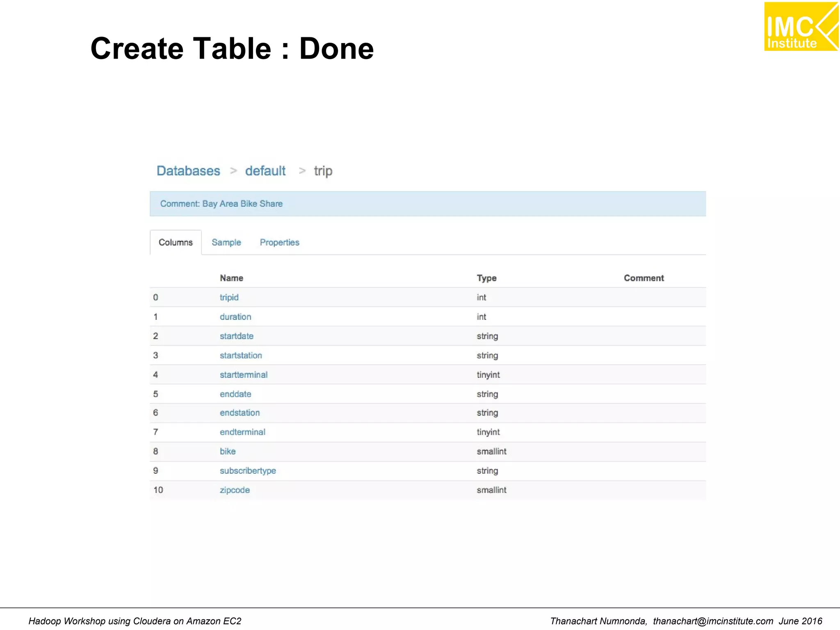This screenshot has width=840, height=630.
Task: Click the int type of duration row
Action: coord(481,317)
